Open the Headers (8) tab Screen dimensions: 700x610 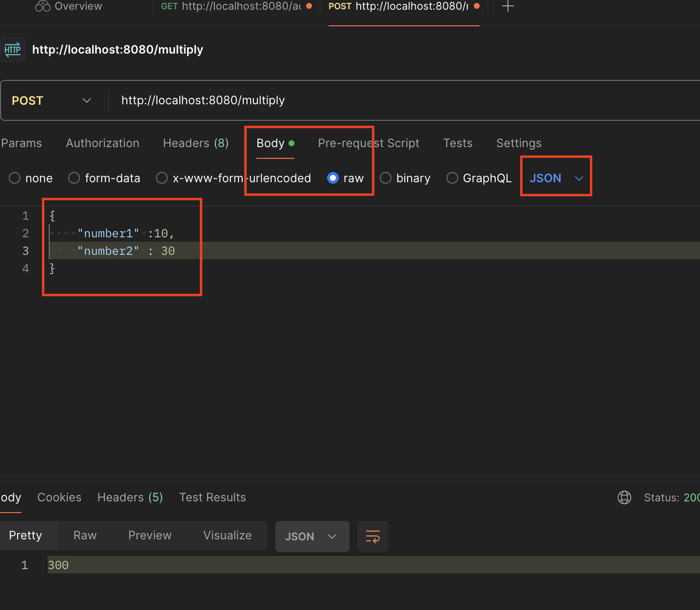[x=196, y=143]
